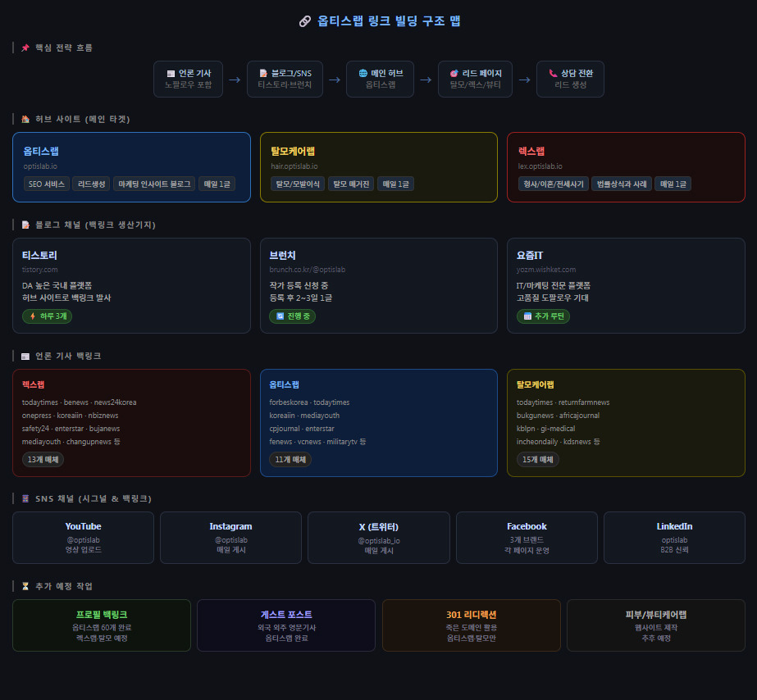757x700 pixels.
Task: Select the 마케팅 인사이트 블로그 tag
Action: tap(154, 184)
